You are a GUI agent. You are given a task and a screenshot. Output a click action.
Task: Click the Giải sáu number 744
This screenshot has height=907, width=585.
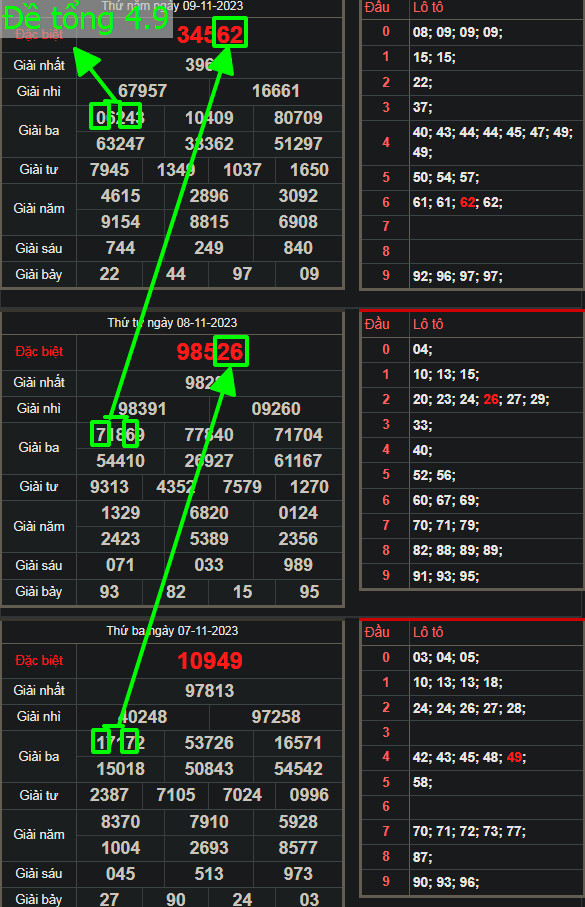click(120, 248)
